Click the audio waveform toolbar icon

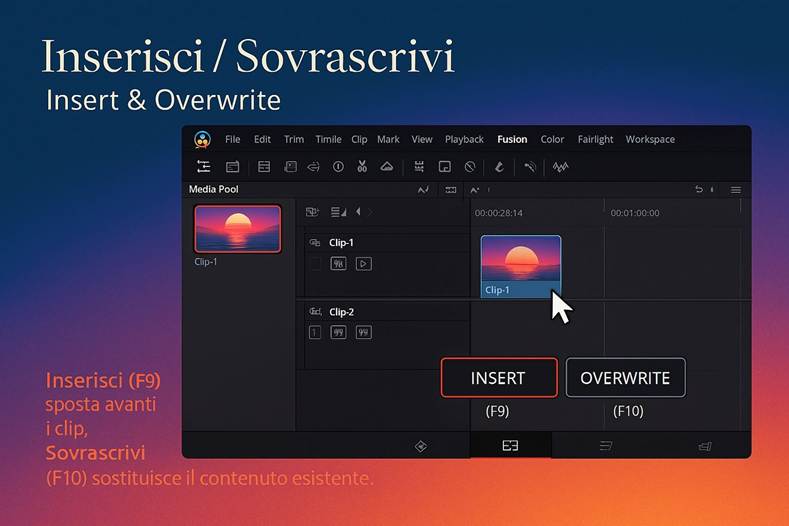[x=560, y=167]
